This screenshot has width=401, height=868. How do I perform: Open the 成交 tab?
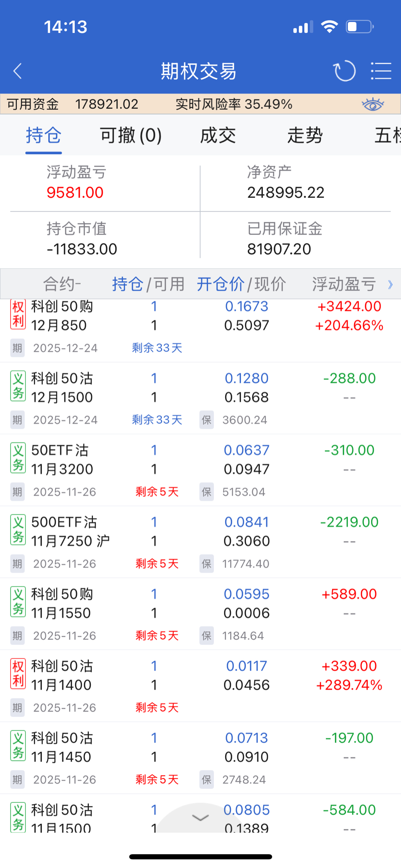218,135
